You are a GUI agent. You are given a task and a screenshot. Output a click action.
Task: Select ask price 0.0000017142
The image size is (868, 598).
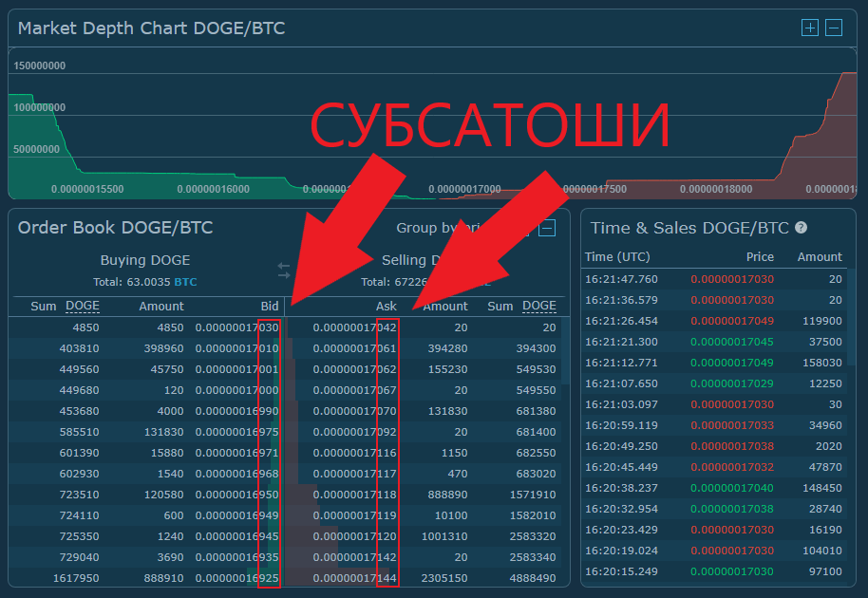point(355,557)
